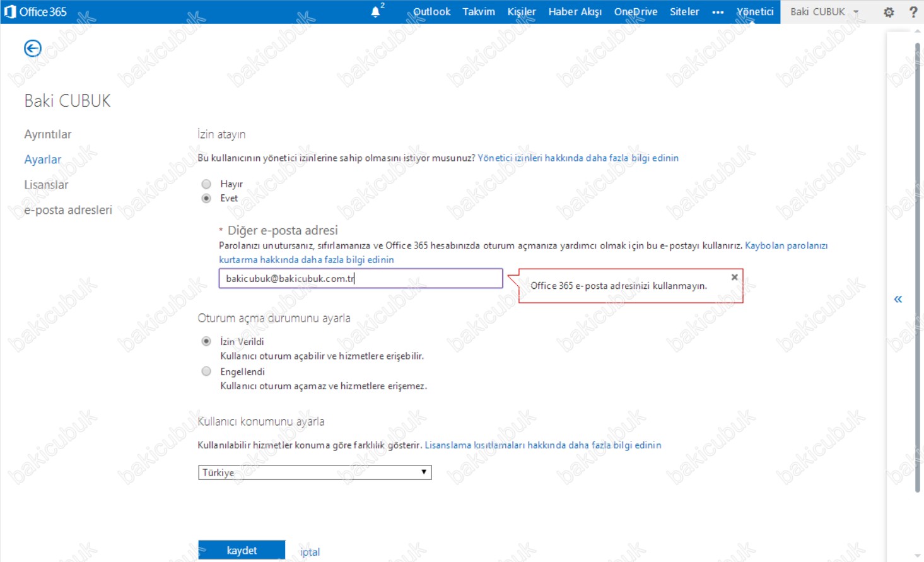This screenshot has height=562, width=924.
Task: Open the more apps ellipsis
Action: coord(718,12)
